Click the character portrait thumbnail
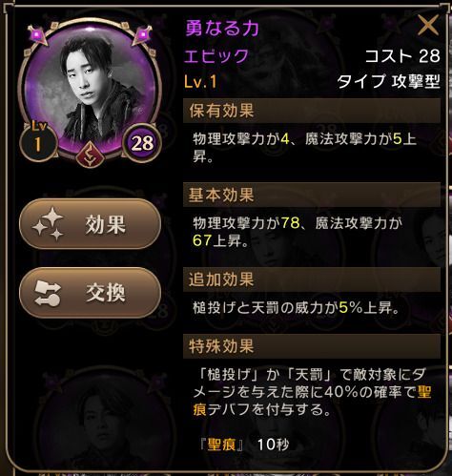Image resolution: width=452 pixels, height=476 pixels. [90, 89]
